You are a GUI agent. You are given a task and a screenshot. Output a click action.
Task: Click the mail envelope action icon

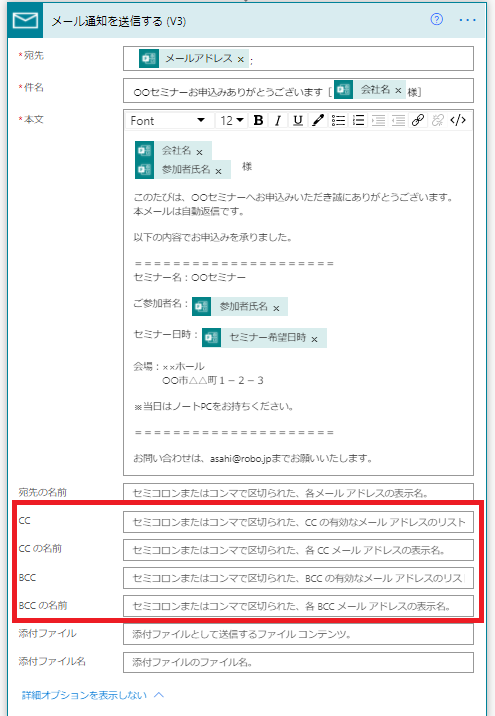[25, 21]
